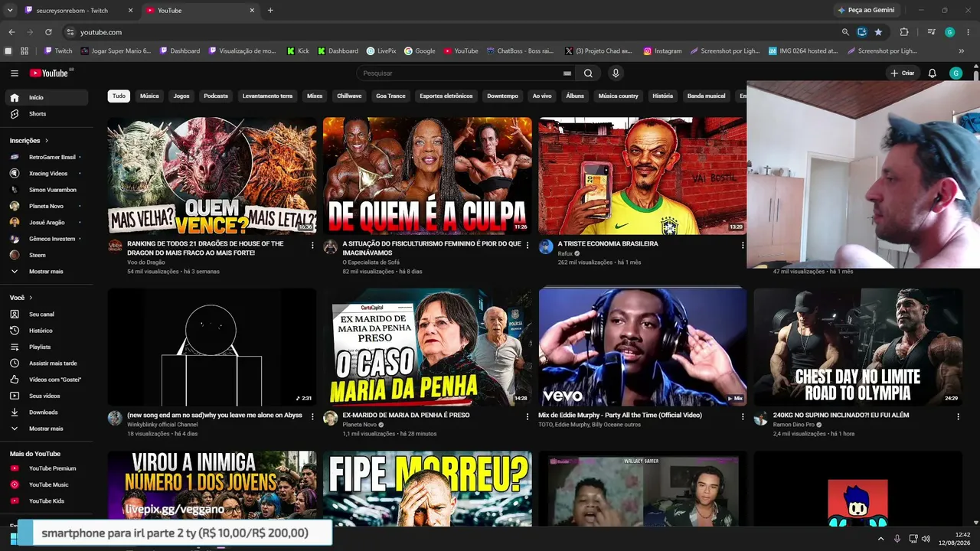Play the O Caso Maria da Penha thumbnail

427,347
